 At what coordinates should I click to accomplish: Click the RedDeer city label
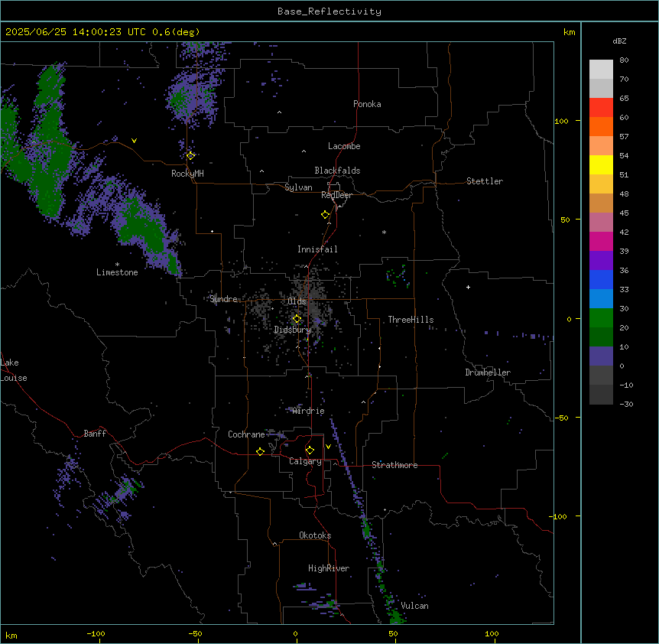pos(336,195)
